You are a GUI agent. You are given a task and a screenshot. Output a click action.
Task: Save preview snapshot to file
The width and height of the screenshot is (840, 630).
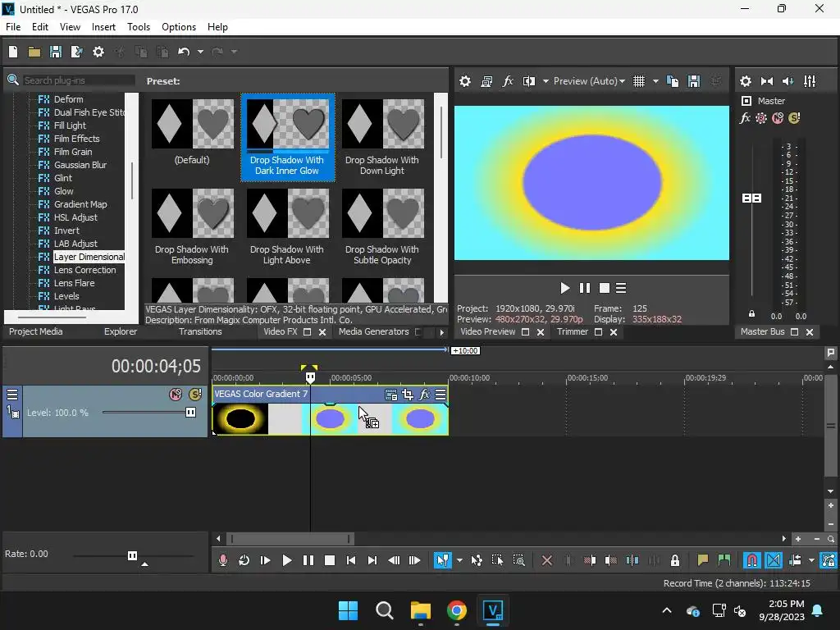pyautogui.click(x=694, y=81)
